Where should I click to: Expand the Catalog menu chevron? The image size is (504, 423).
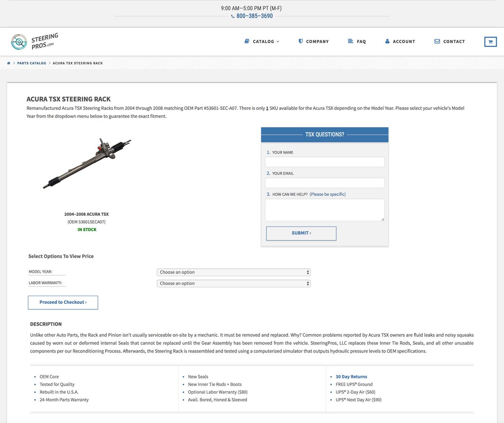point(278,42)
